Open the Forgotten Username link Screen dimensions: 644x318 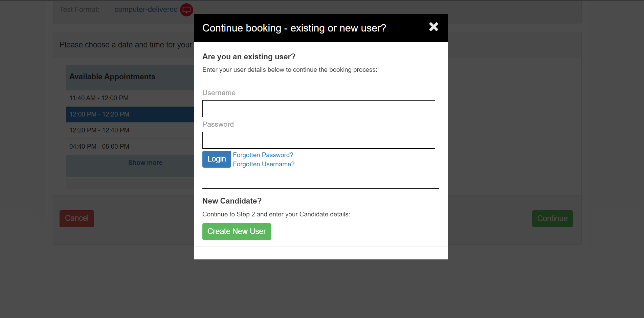tap(264, 164)
